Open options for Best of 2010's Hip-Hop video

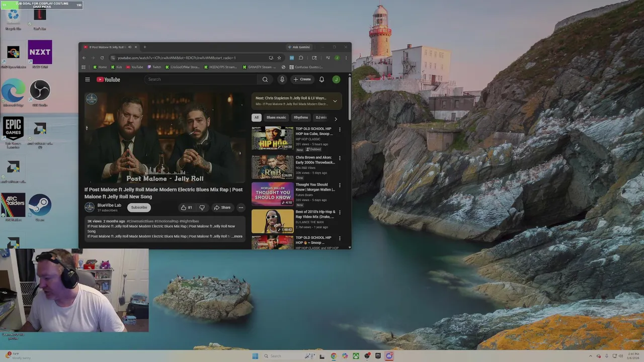click(340, 213)
